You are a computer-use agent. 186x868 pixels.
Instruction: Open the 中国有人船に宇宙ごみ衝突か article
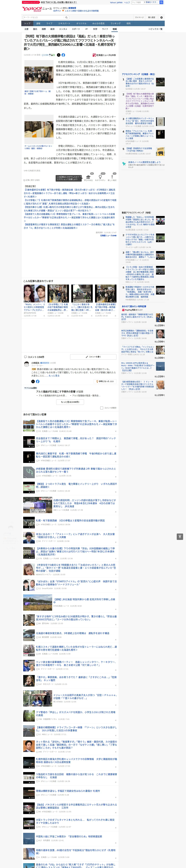[x=69, y=836]
